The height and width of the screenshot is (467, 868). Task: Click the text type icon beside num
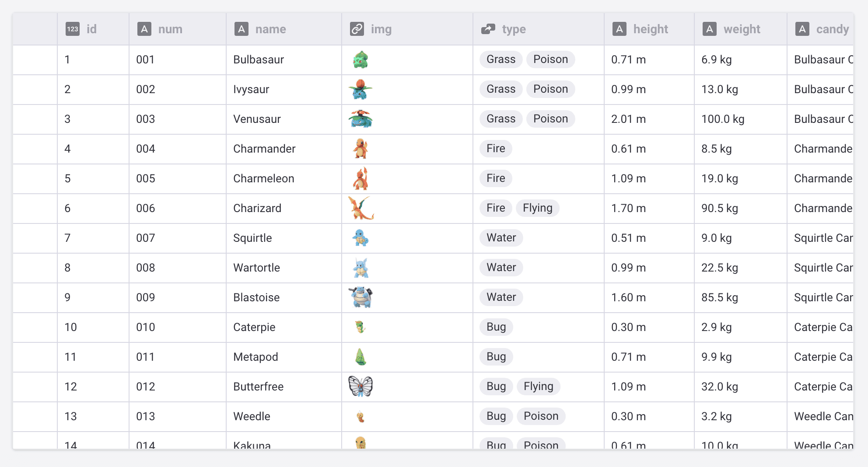click(144, 29)
